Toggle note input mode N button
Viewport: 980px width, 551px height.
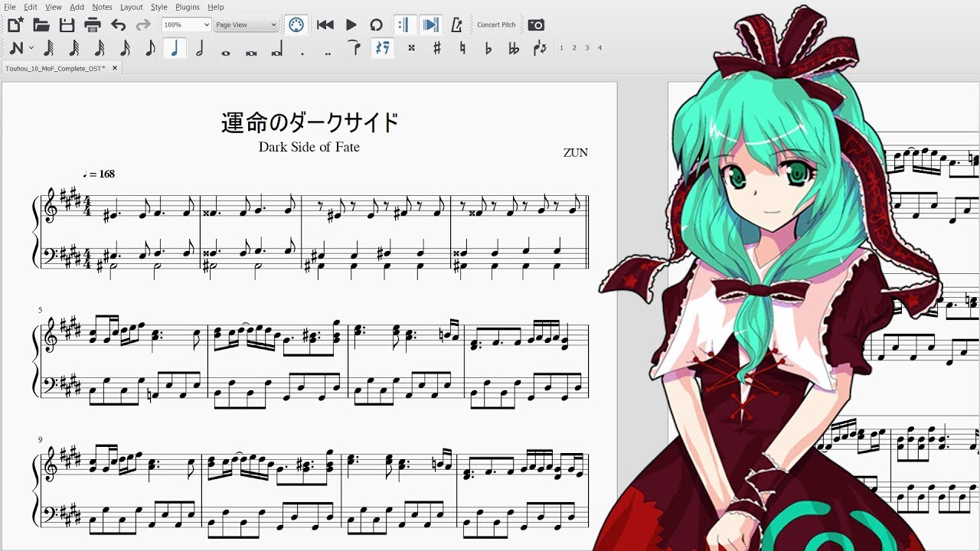(16, 48)
